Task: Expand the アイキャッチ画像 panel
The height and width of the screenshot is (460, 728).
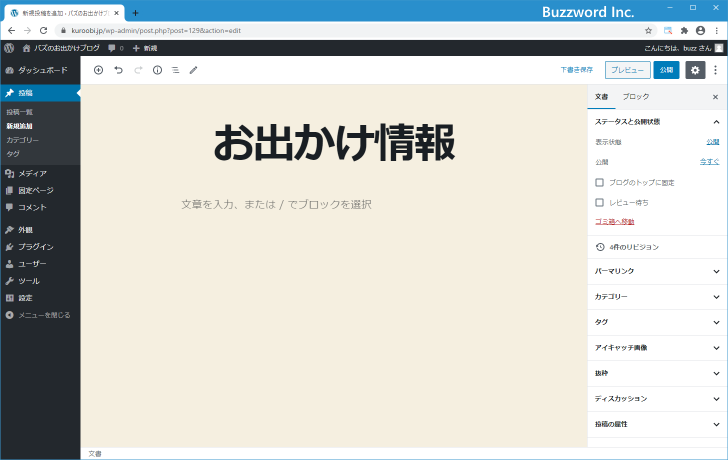Action: pyautogui.click(x=656, y=347)
